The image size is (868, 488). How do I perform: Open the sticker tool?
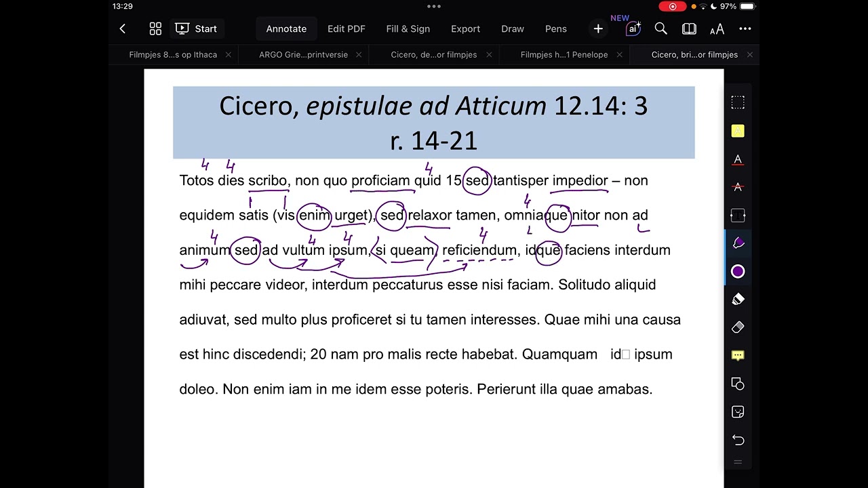point(738,412)
